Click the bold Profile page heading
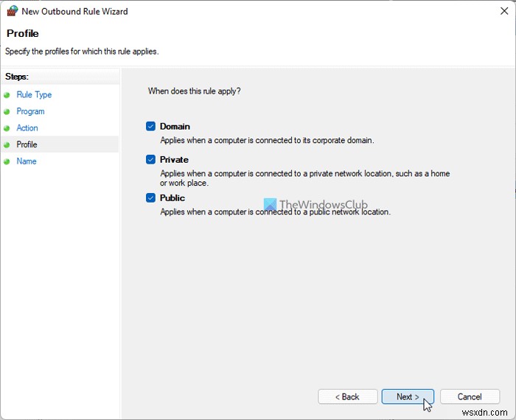The image size is (516, 420). pyautogui.click(x=23, y=33)
